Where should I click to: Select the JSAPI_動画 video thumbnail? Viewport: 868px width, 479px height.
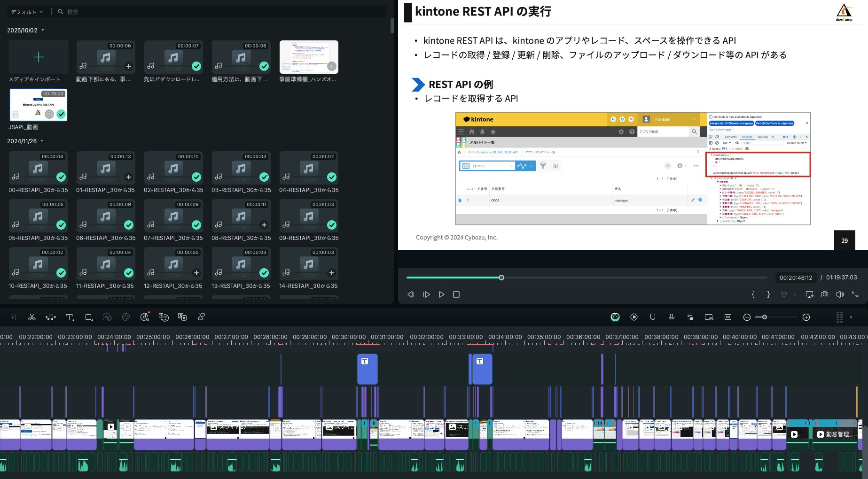click(39, 105)
